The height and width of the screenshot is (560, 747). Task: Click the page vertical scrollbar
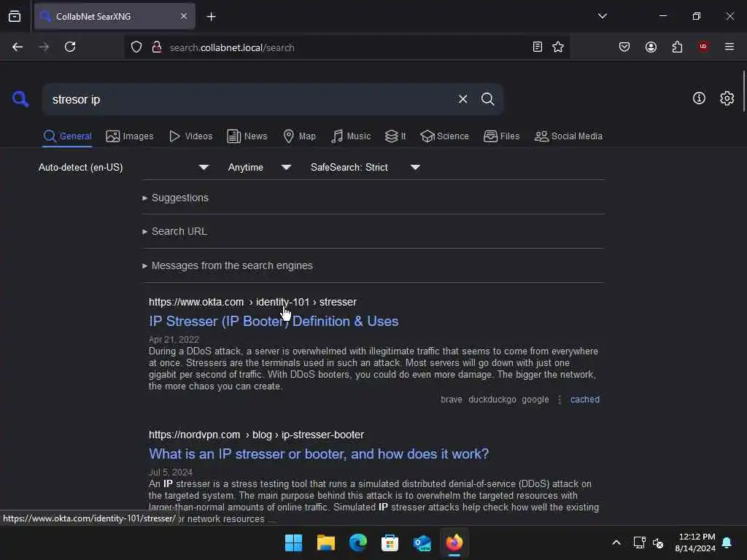pos(743,91)
